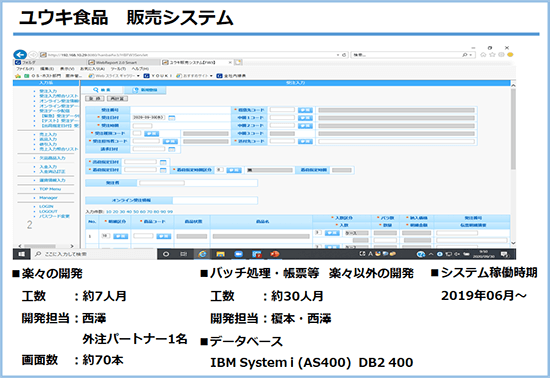Go back with the browser back arrow
This screenshot has width=550, height=378.
(x=20, y=54)
